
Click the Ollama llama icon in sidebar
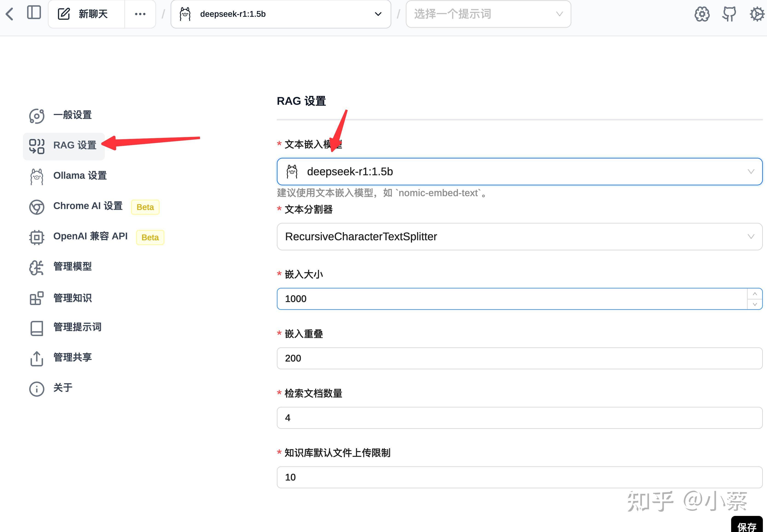(37, 176)
